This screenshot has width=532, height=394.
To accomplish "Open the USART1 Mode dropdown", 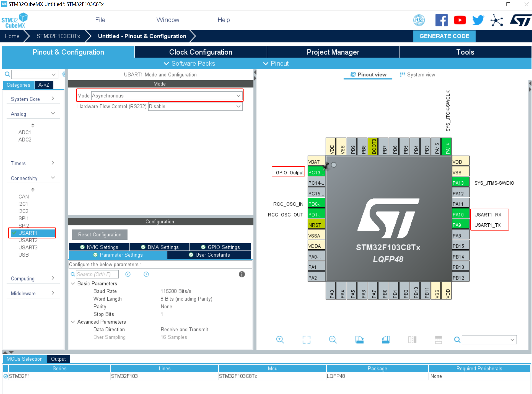I will [167, 96].
